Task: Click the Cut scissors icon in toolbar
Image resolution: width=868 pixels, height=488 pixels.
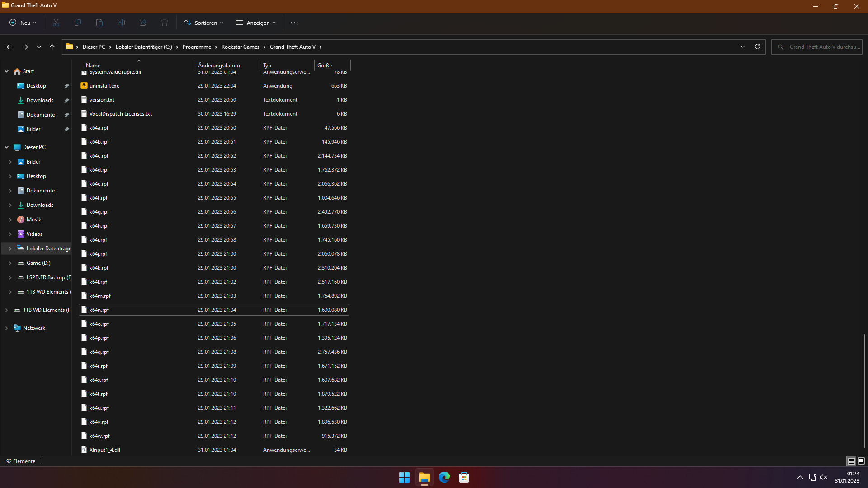Action: 56,23
